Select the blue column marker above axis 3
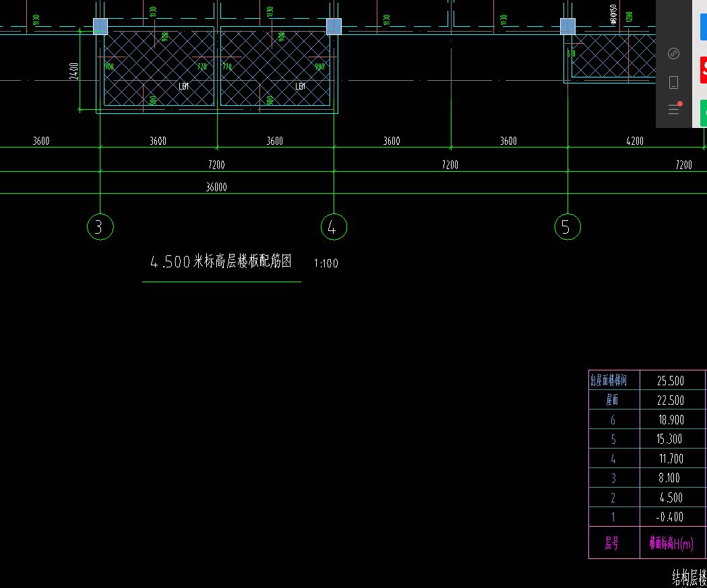This screenshot has width=707, height=588. 100,26
